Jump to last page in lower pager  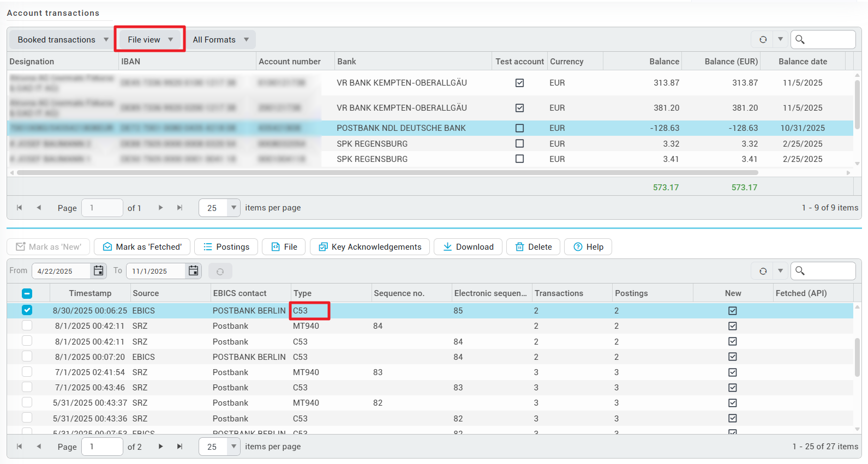pos(179,447)
